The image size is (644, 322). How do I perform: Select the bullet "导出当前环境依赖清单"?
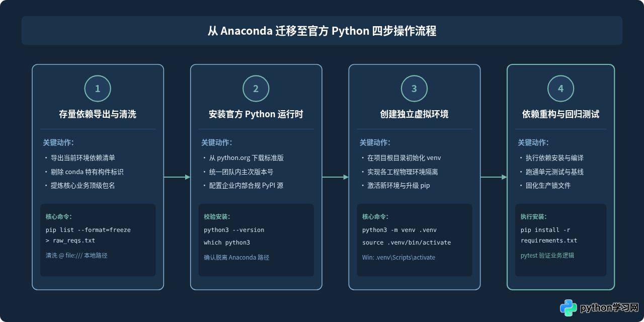click(83, 158)
